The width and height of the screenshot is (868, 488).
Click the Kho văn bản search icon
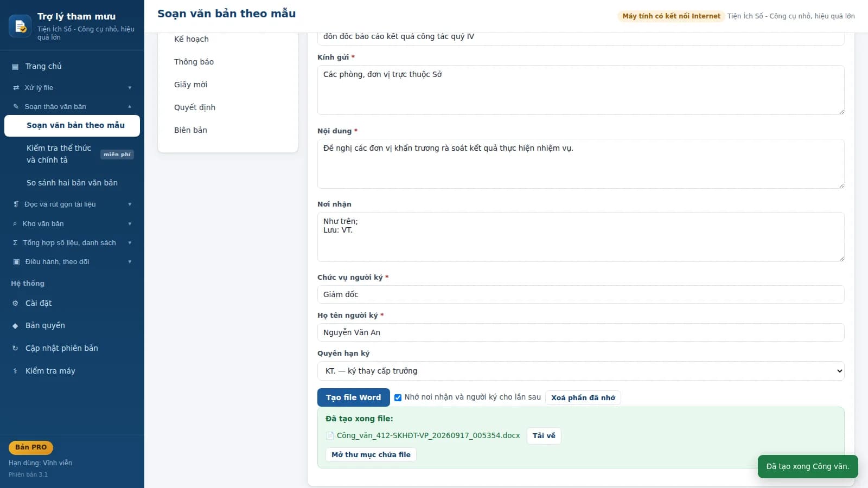pyautogui.click(x=15, y=224)
